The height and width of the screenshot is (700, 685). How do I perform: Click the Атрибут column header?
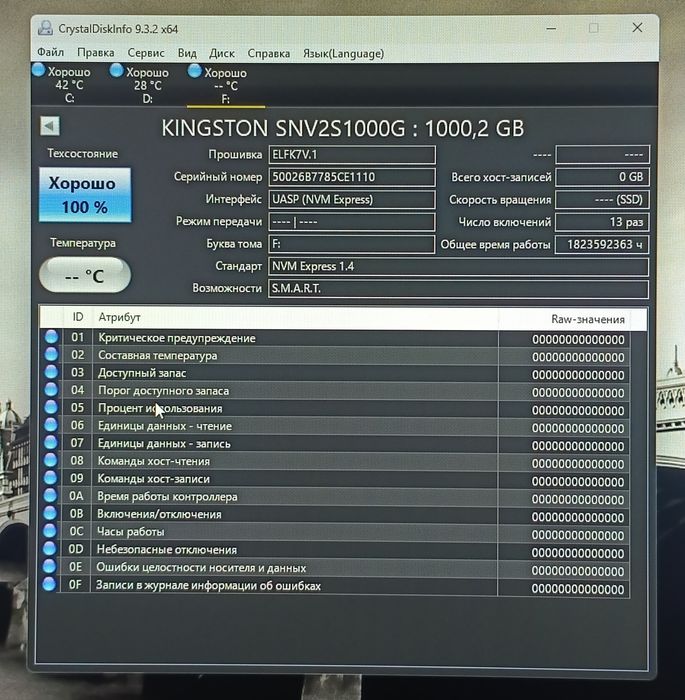click(x=295, y=318)
